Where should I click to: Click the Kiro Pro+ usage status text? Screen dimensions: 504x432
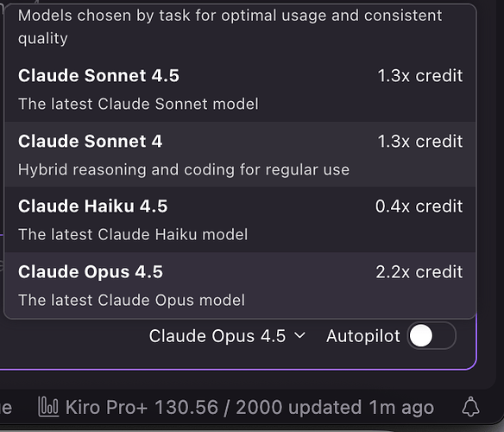249,407
